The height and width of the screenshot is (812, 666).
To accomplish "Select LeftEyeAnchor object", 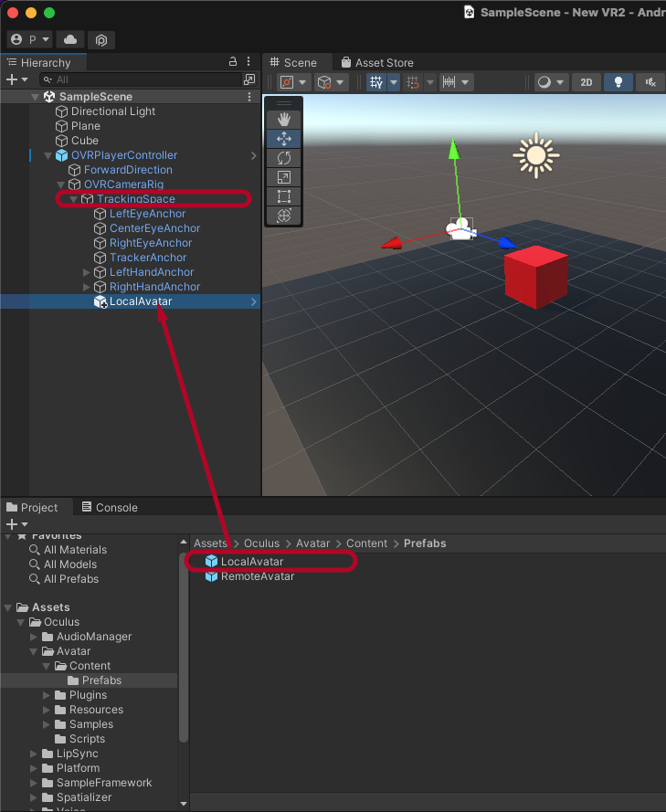I will coord(147,214).
